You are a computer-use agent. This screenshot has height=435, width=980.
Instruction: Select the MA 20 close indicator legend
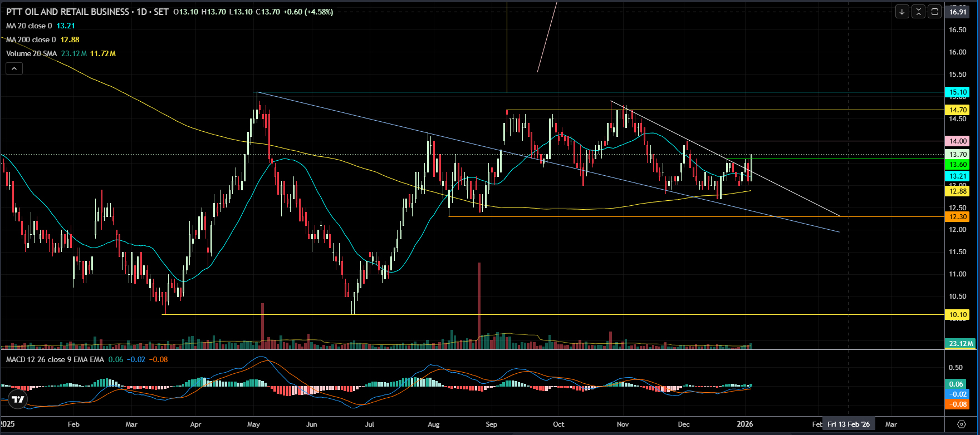(29, 26)
